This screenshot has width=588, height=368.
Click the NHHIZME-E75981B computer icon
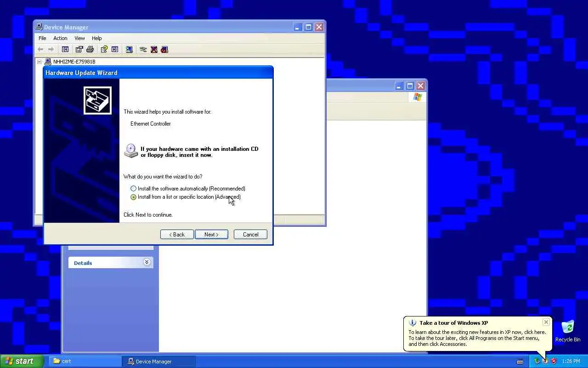48,62
